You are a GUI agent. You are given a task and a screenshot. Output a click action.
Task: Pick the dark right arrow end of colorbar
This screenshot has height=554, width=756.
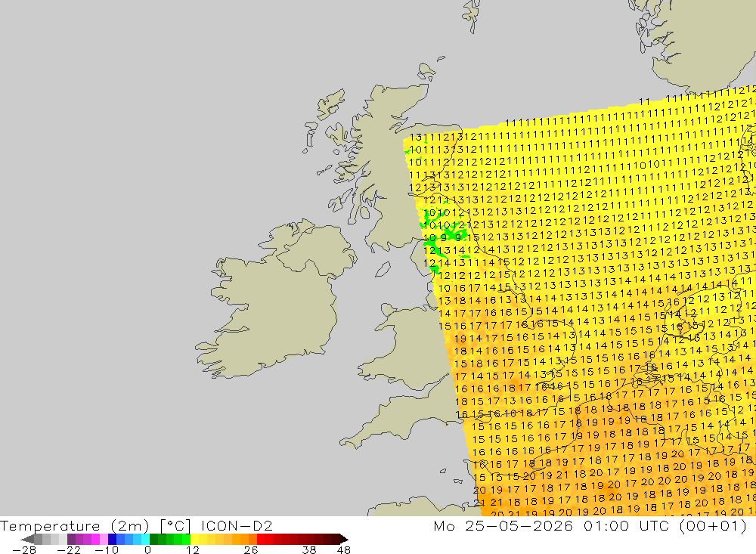coord(344,539)
